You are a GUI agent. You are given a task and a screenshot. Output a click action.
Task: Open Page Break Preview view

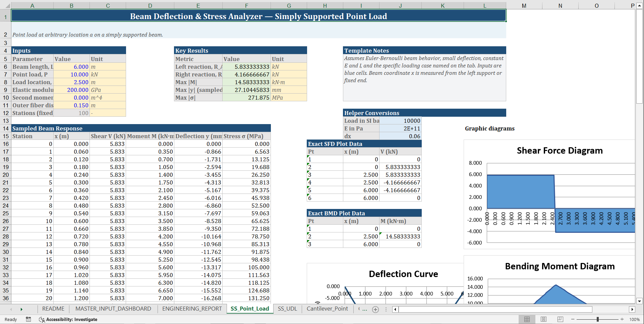560,319
